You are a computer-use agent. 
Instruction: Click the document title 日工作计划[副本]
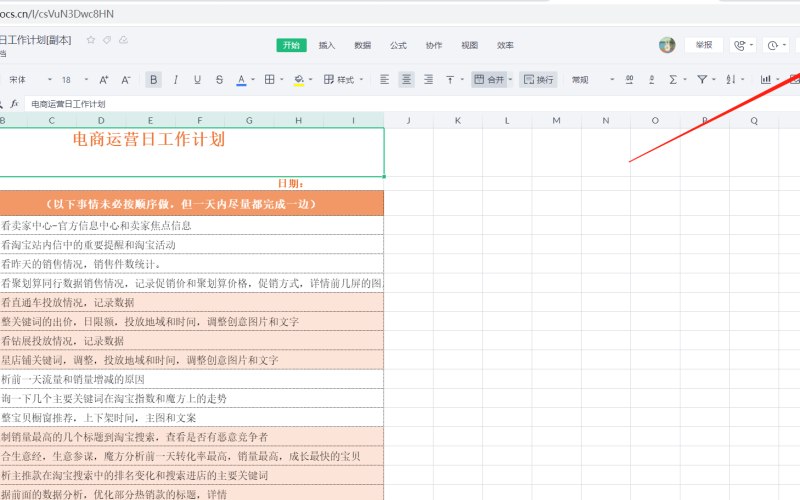pyautogui.click(x=35, y=40)
